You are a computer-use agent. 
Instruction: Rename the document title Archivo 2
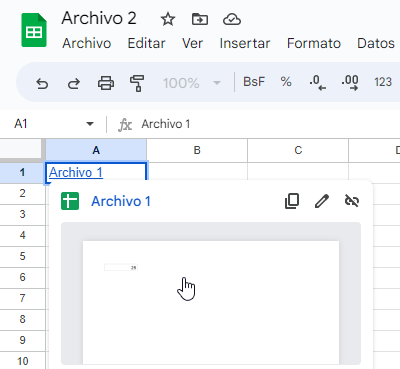(99, 18)
